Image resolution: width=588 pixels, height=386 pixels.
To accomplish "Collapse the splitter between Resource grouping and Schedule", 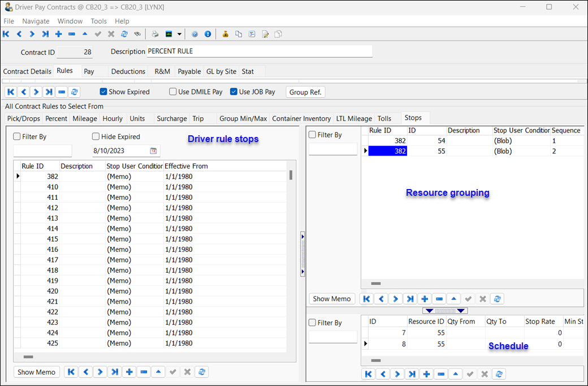I will click(446, 311).
